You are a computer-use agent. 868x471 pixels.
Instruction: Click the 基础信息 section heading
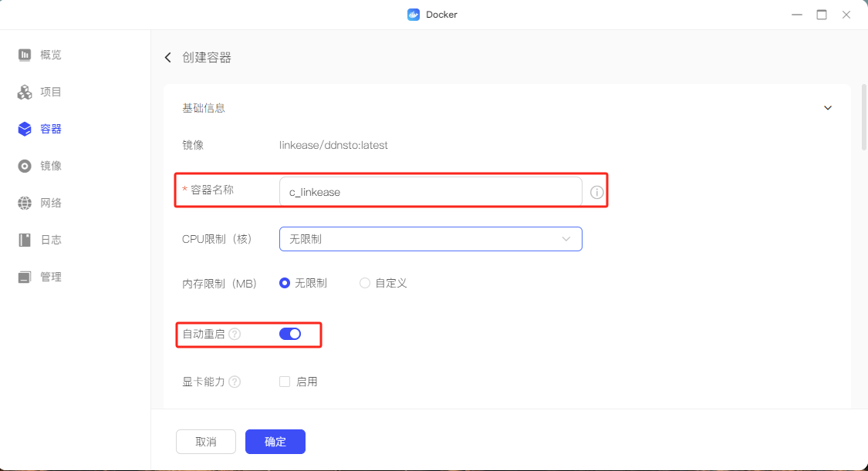tap(204, 108)
